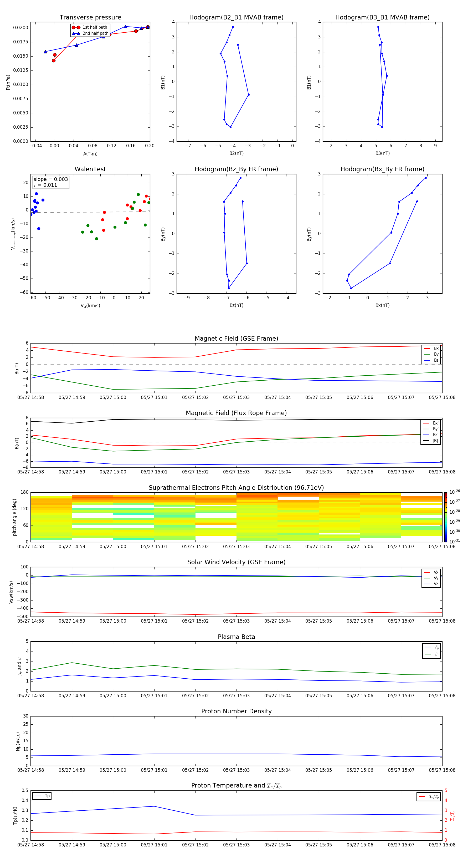Click the '10^-26' colorbar tick label
Screen dimensions: 473x868
455,492
